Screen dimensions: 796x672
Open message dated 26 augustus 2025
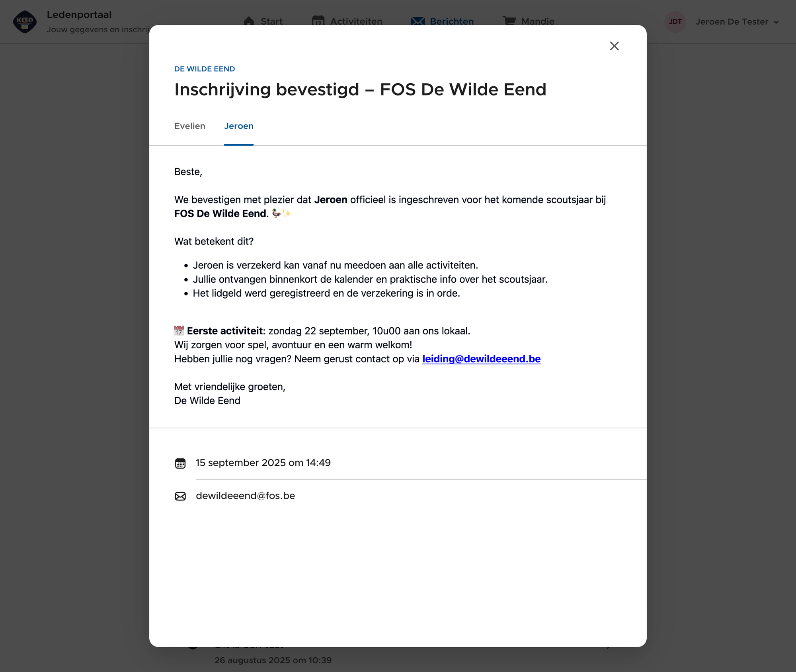pyautogui.click(x=273, y=660)
